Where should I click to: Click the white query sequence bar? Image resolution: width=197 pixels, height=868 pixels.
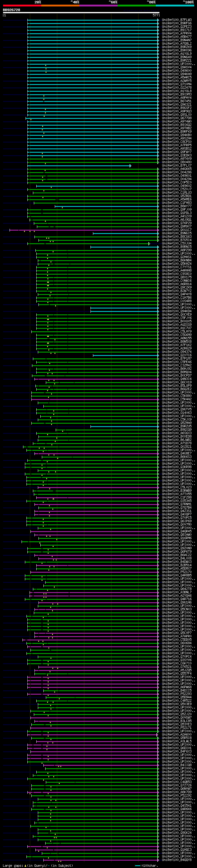coord(81,13)
